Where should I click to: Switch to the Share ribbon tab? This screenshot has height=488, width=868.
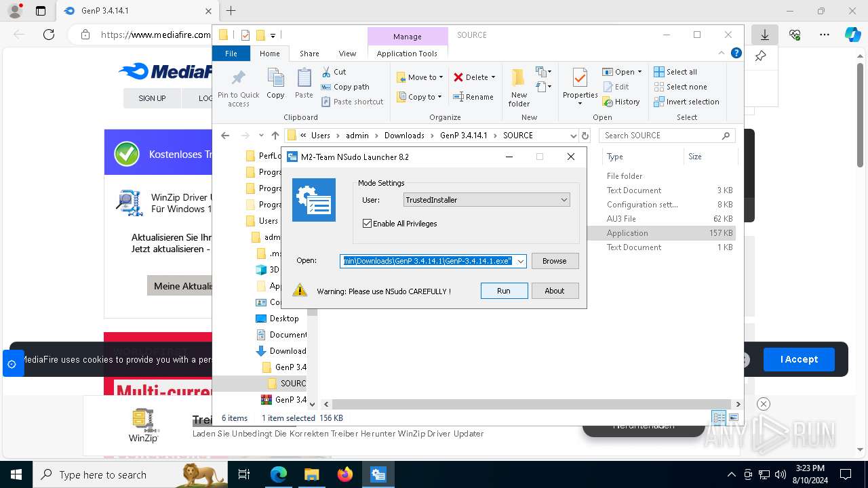click(x=309, y=54)
